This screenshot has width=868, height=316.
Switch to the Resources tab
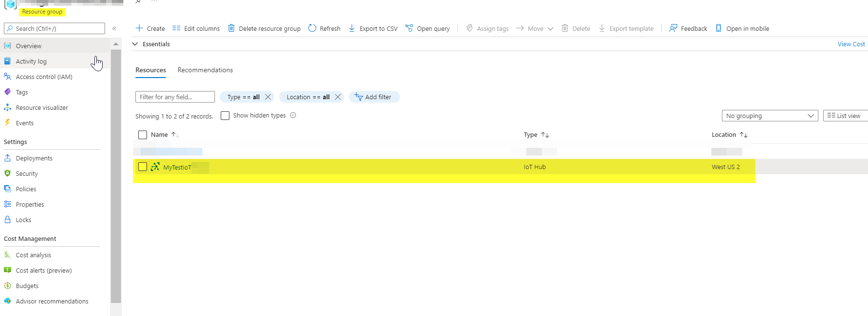150,70
